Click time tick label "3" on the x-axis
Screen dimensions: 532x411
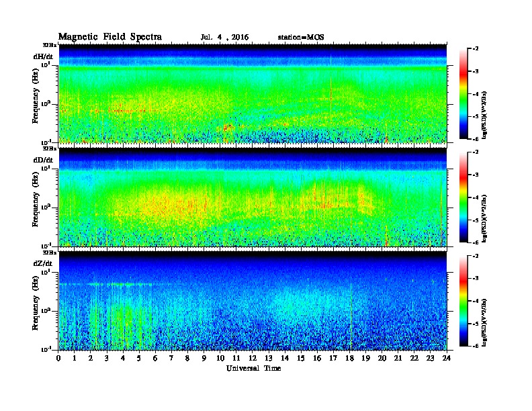107,359
